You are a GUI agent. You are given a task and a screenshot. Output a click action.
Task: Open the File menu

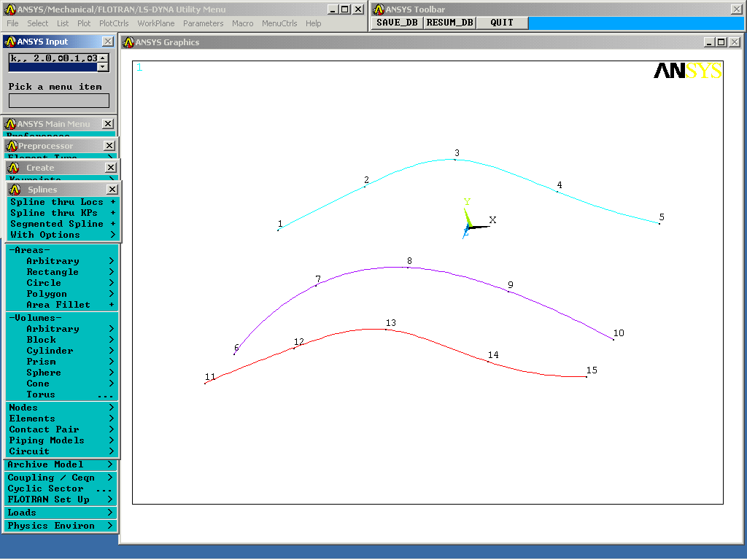click(x=12, y=23)
